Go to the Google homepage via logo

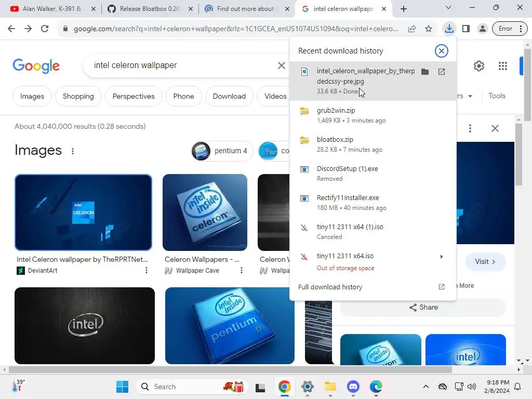[36, 65]
